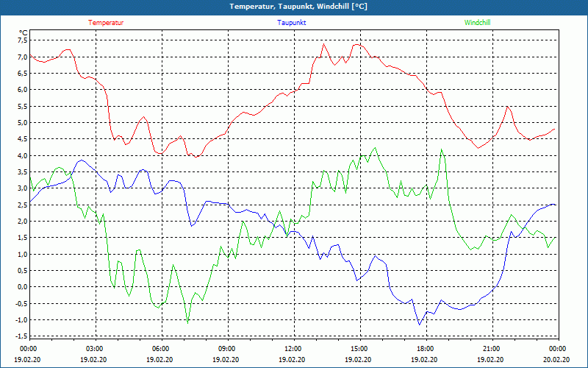The image size is (588, 368).
Task: Click the 0,0 y-axis value
Action: [x=23, y=287]
